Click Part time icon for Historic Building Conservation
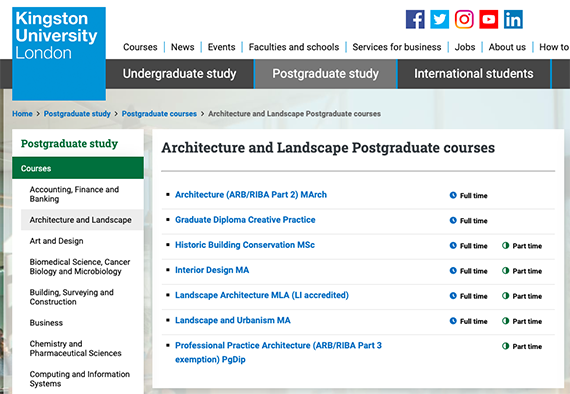Viewport: 570px width, 394px height. pyautogui.click(x=505, y=245)
